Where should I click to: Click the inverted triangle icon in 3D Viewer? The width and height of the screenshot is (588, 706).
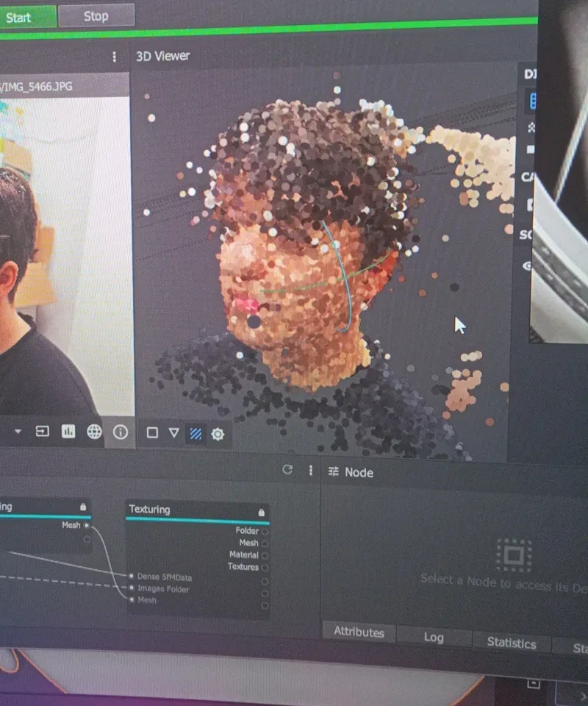[173, 432]
